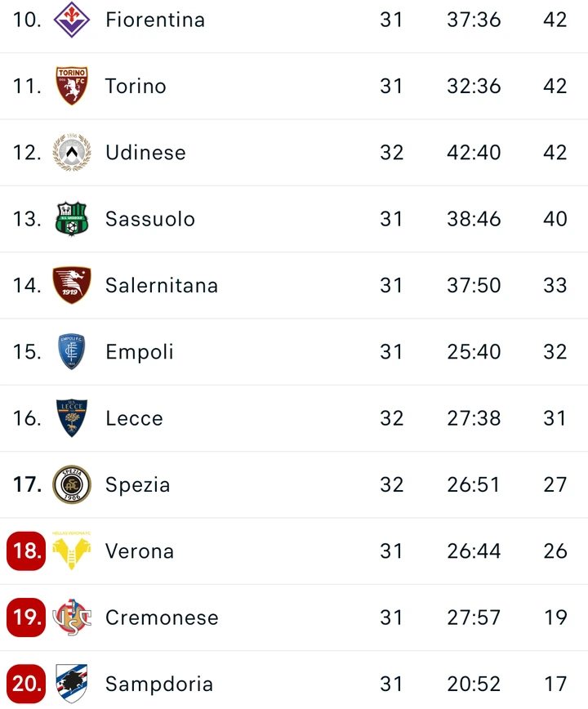This screenshot has width=588, height=709.
Task: Select the Lecce club crest
Action: click(72, 417)
